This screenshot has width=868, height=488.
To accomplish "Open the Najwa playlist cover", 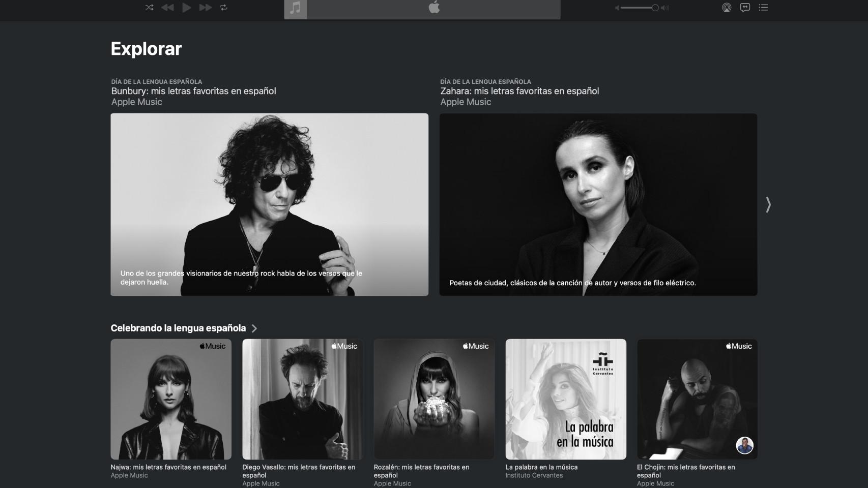I will pos(171,399).
